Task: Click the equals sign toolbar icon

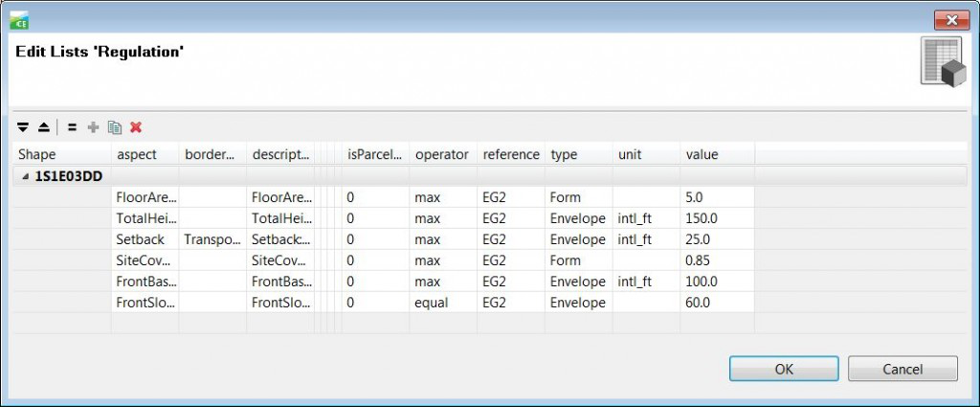Action: click(x=72, y=127)
